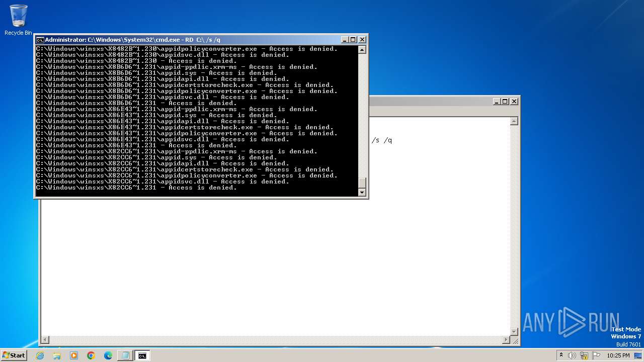The width and height of the screenshot is (644, 362).
Task: Open the volume tray icon
Action: (x=572, y=355)
